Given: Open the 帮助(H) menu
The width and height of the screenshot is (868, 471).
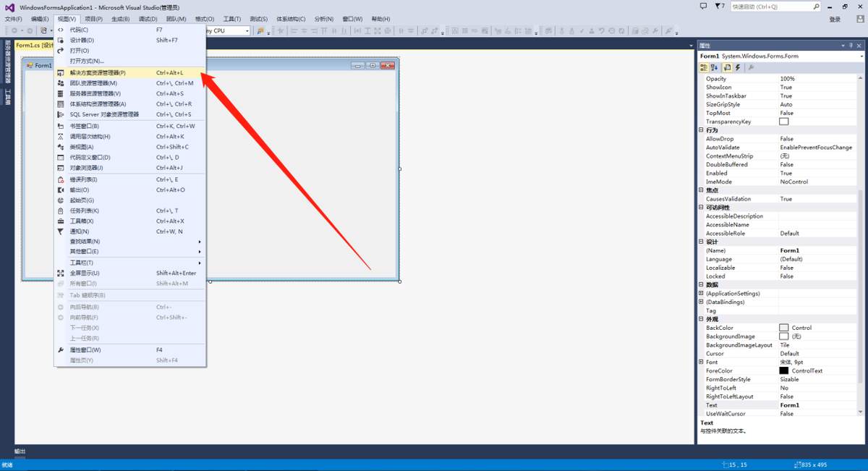Looking at the screenshot, I should 380,19.
